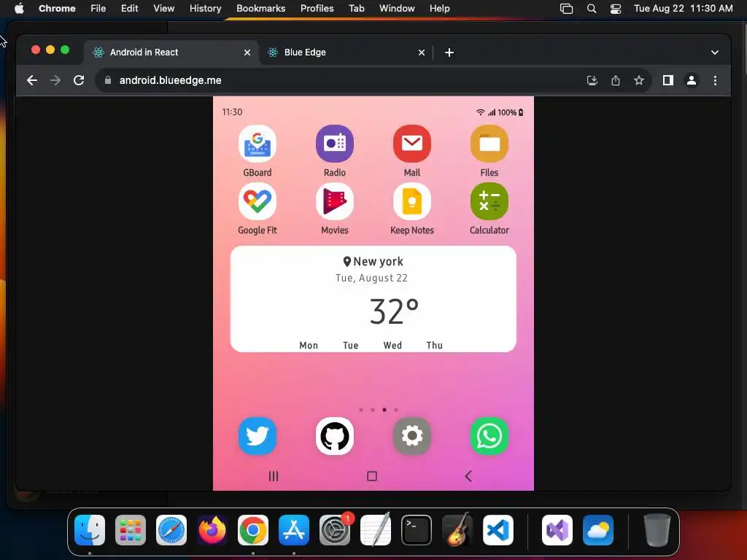This screenshot has height=560, width=747.
Task: Click the install app icon in address bar
Action: tap(592, 80)
